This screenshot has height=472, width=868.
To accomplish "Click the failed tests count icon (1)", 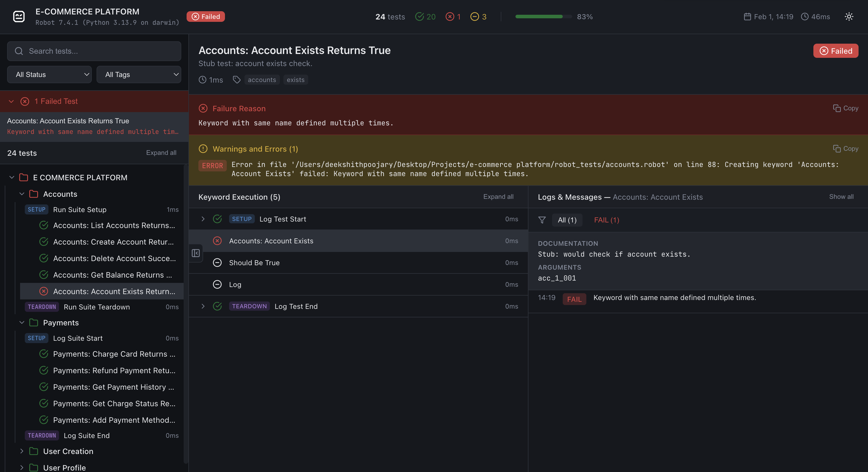I will pyautogui.click(x=449, y=17).
